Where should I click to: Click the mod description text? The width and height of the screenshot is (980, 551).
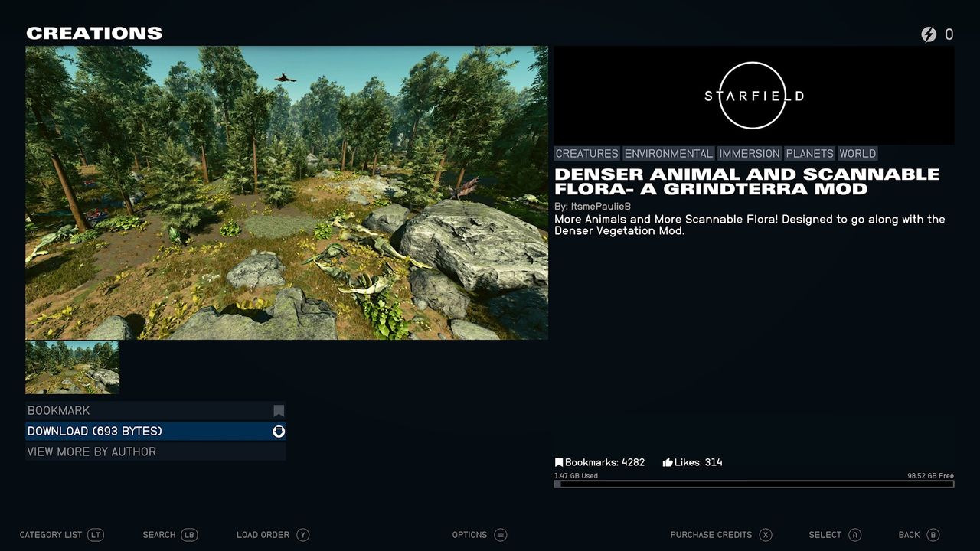point(750,225)
